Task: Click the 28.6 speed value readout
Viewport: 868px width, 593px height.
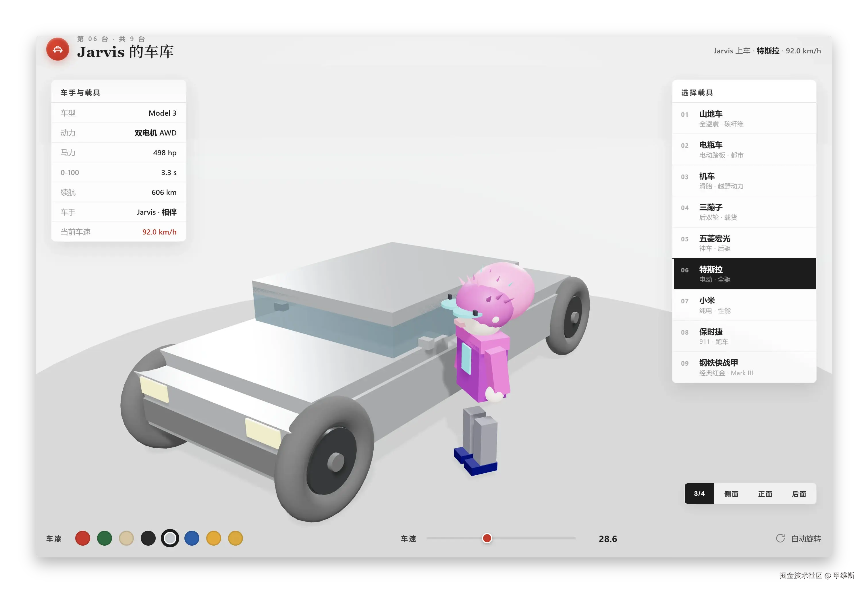Action: (608, 539)
